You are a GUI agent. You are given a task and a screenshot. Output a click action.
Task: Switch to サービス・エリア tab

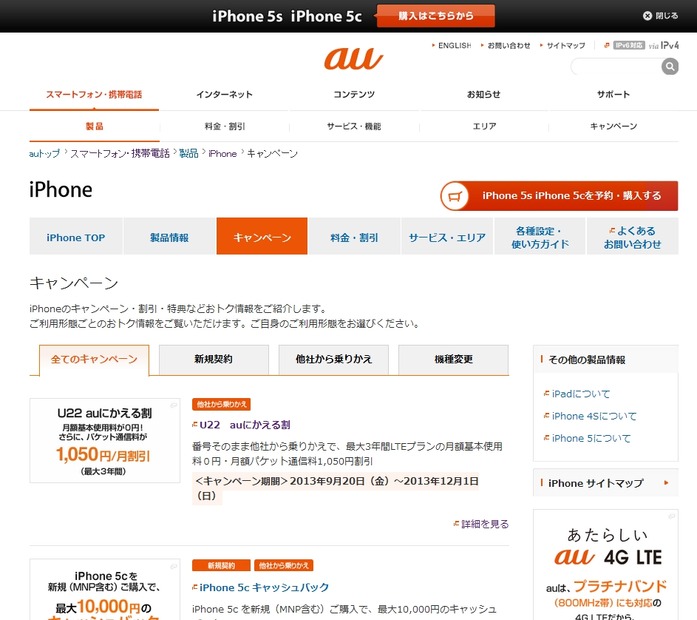point(447,237)
